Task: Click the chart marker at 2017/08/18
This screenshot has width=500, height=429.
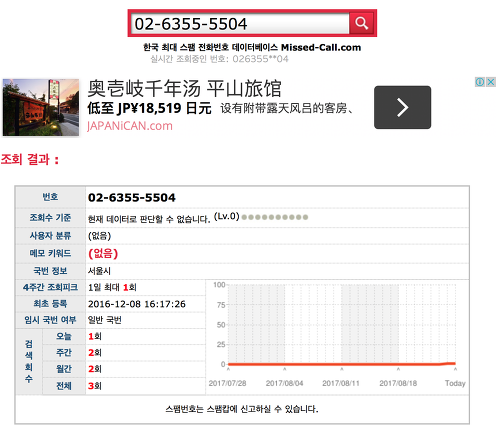Action: pyautogui.click(x=398, y=369)
